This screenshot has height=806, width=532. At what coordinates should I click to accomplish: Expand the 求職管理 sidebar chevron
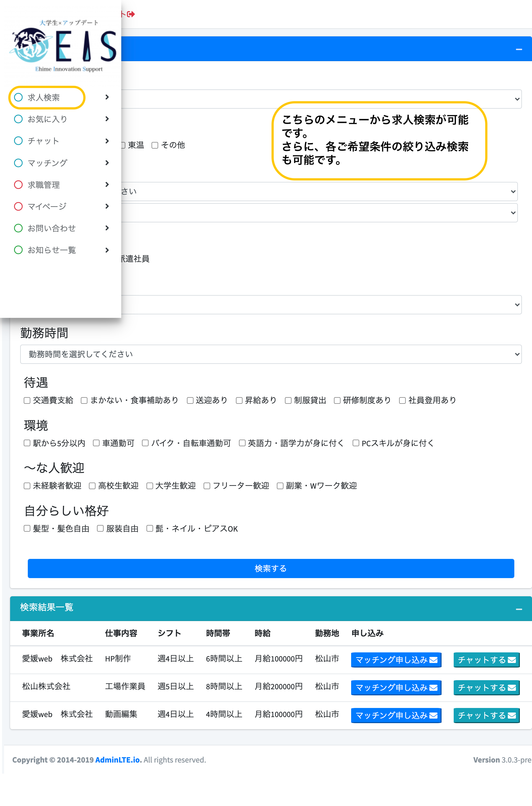(107, 185)
